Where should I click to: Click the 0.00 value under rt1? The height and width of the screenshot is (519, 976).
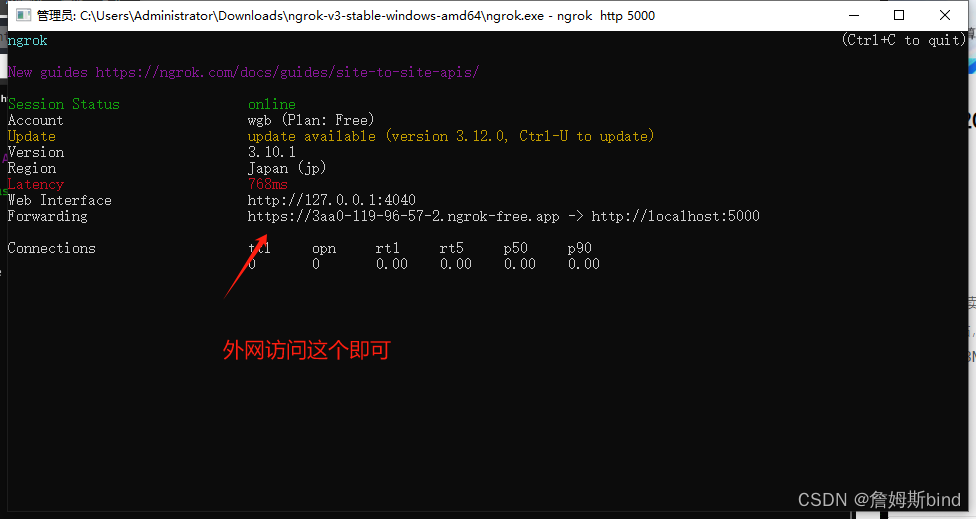pyautogui.click(x=392, y=264)
